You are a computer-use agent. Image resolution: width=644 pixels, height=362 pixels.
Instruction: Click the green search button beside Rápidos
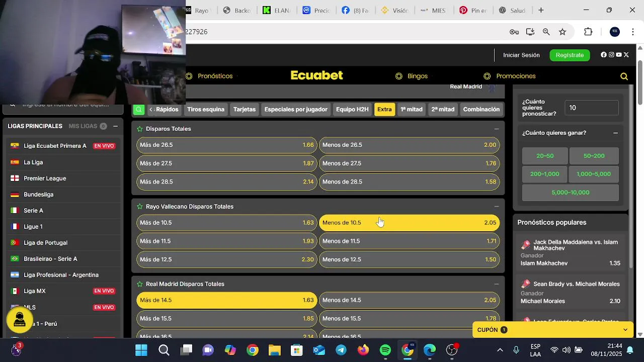coord(139,109)
